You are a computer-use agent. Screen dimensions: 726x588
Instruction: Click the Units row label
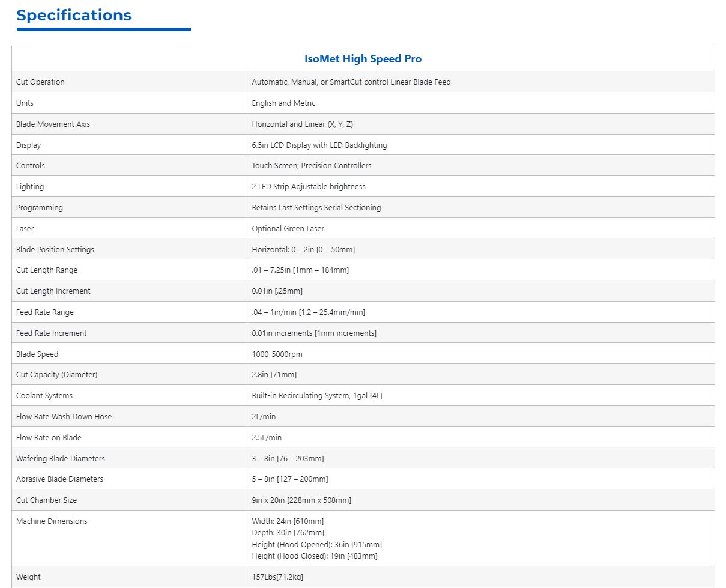click(25, 103)
